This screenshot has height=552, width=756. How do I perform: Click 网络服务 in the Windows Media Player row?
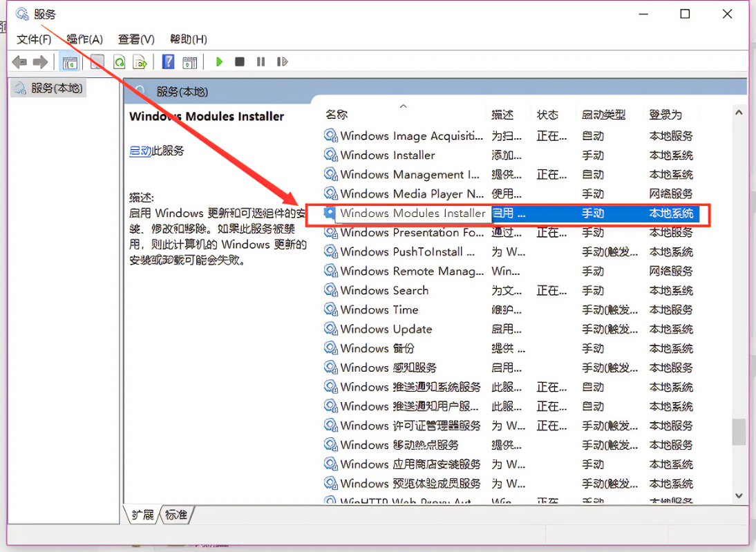671,193
